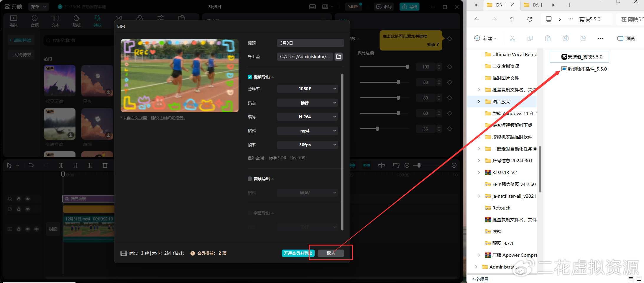Add a new tab in File Explorer

tap(569, 5)
